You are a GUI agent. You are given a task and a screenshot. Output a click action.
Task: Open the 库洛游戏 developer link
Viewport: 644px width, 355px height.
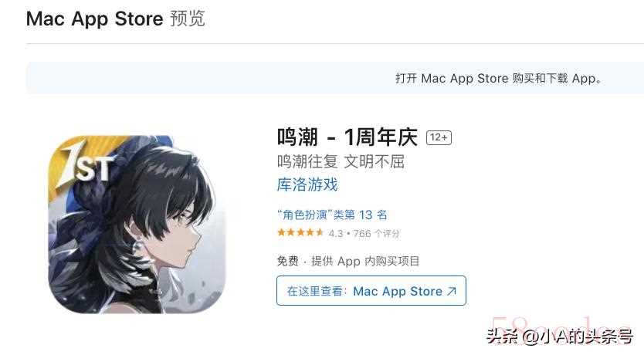pyautogui.click(x=307, y=184)
